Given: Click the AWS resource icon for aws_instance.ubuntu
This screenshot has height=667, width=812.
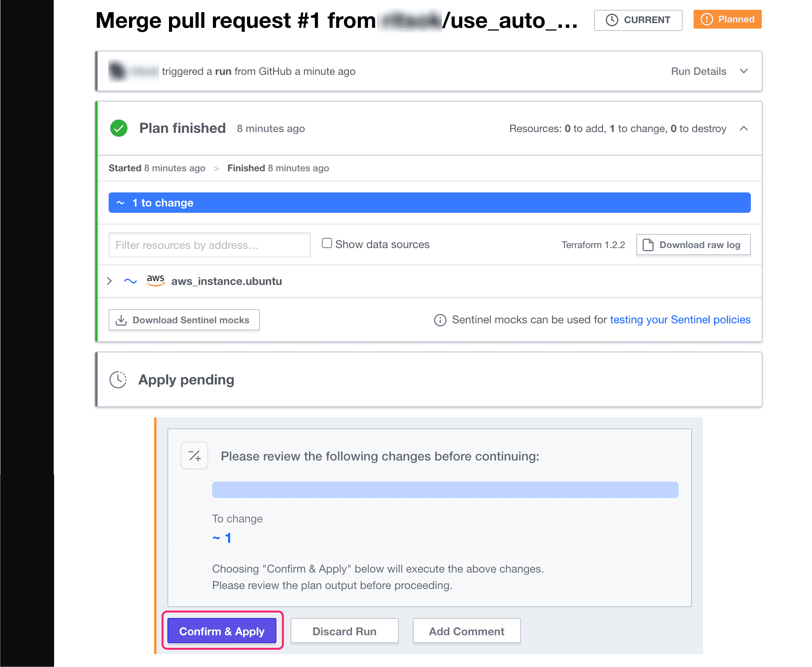Looking at the screenshot, I should tap(156, 281).
